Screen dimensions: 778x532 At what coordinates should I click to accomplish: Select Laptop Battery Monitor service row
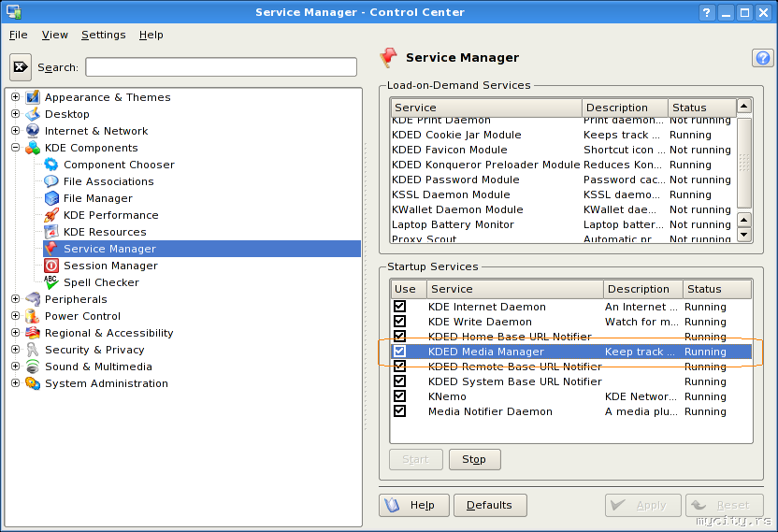click(564, 224)
